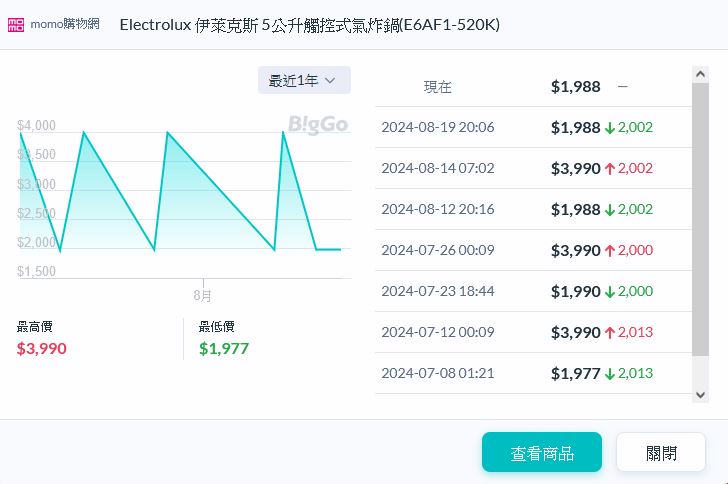This screenshot has width=728, height=484.
Task: Click the lowest price value $1,977
Action: (224, 349)
